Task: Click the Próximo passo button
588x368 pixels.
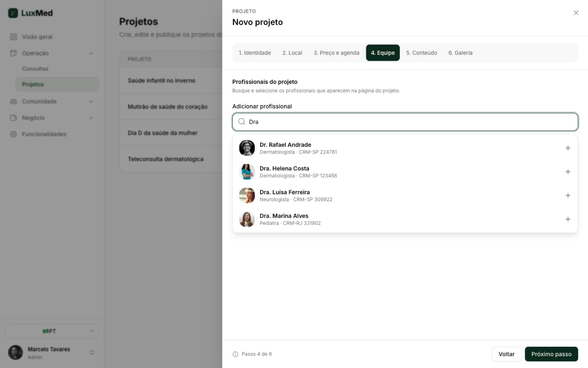Action: point(551,354)
